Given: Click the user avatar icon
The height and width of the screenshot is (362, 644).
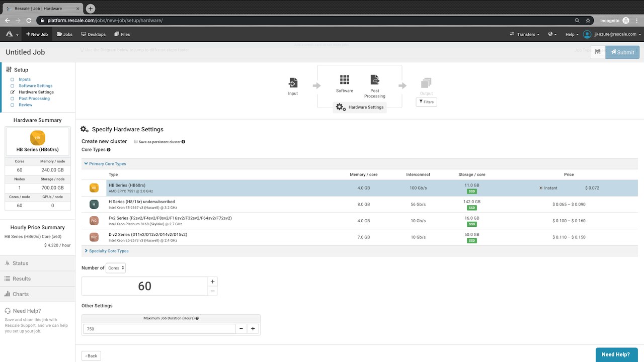Looking at the screenshot, I should 587,34.
